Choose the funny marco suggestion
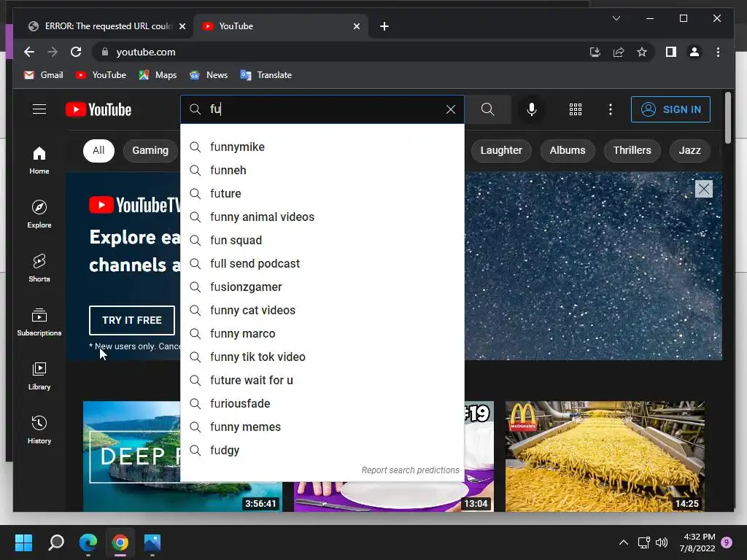The image size is (747, 560). click(322, 333)
